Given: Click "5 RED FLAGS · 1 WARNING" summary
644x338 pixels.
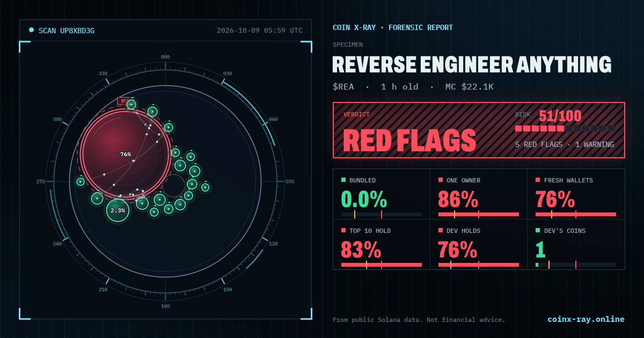Looking at the screenshot, I should 565,144.
